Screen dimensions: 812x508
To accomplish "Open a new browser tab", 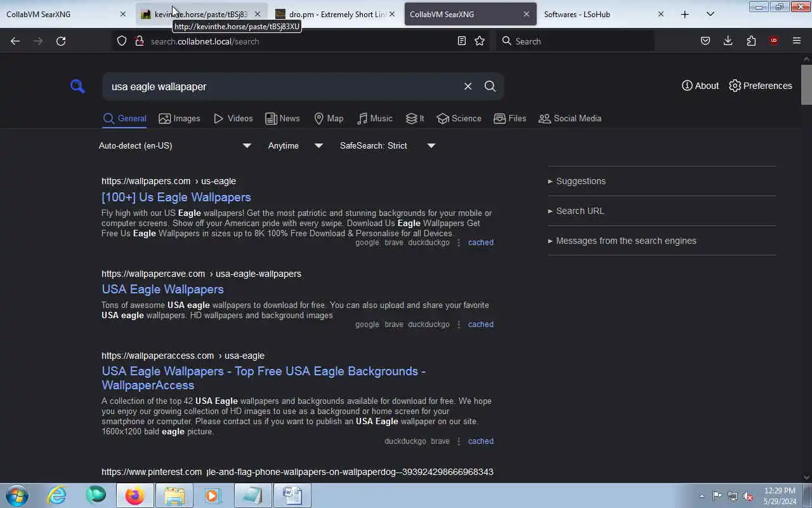I will (x=684, y=14).
